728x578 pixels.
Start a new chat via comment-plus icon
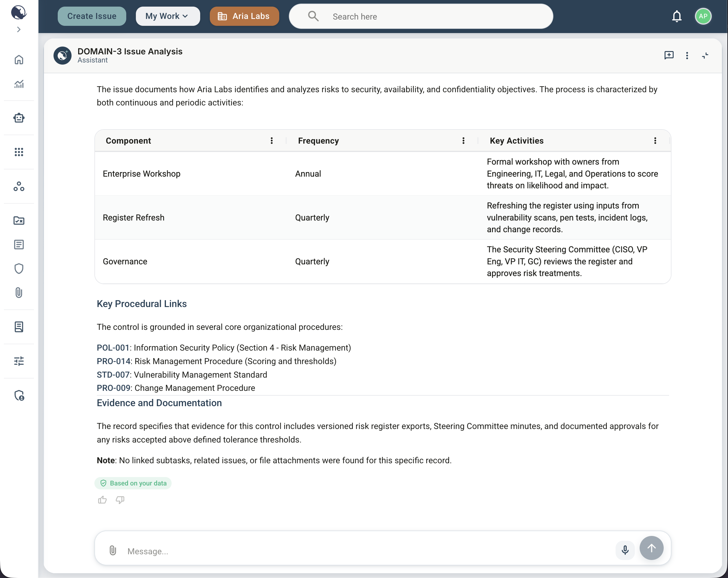(x=669, y=55)
